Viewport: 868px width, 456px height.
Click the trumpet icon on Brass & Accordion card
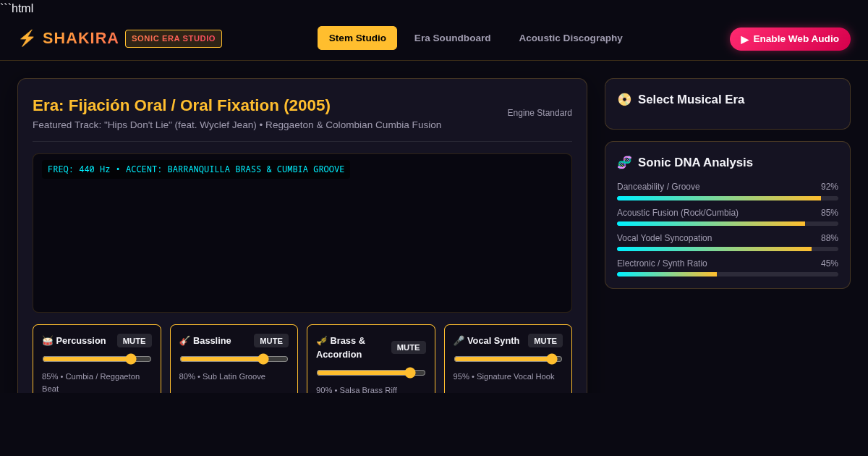pos(322,341)
